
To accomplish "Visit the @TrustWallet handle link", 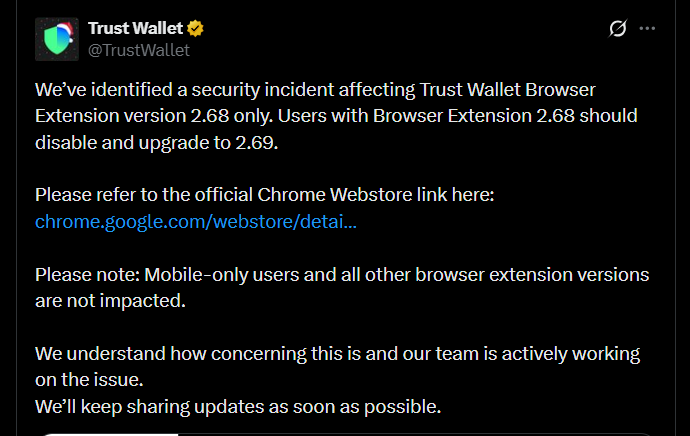I will pyautogui.click(x=139, y=50).
